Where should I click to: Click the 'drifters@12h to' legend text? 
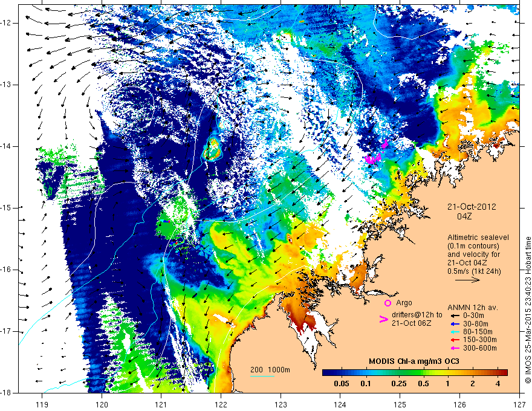coord(417,315)
